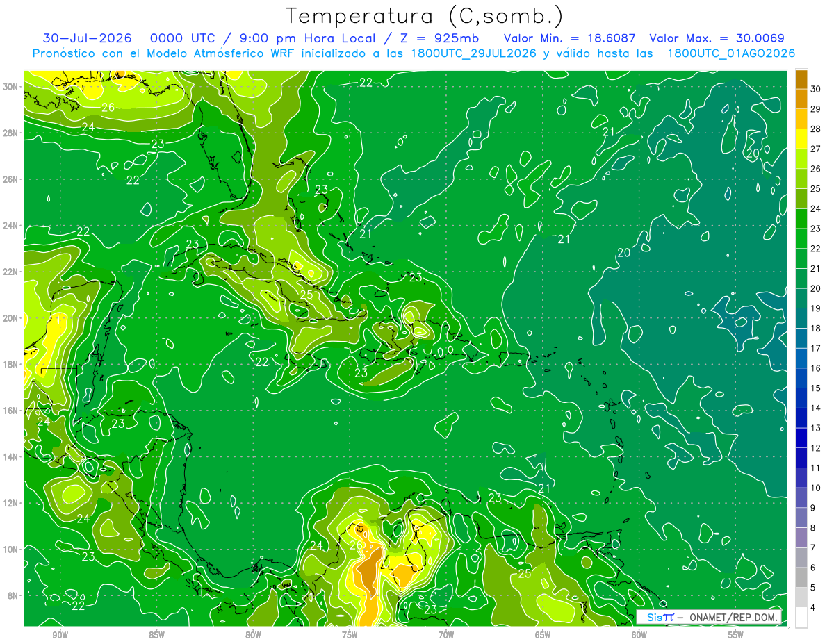Click the valid-until time '1800UTC_01AGO2026'

731,53
